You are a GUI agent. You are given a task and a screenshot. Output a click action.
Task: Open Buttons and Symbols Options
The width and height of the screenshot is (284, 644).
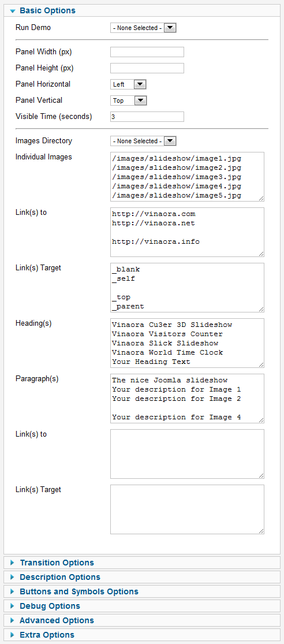[x=79, y=591]
